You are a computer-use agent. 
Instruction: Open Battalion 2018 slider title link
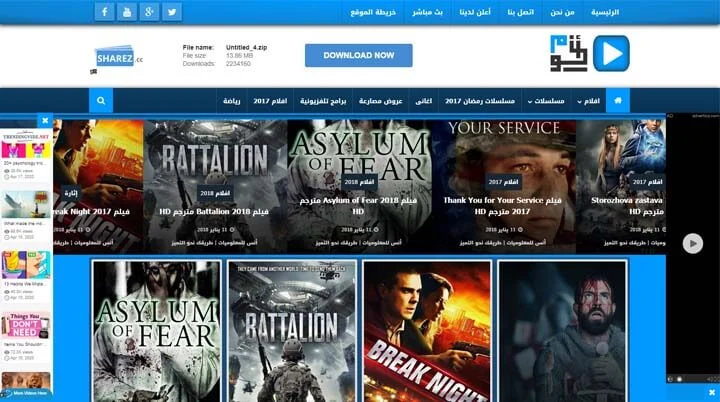tap(214, 212)
